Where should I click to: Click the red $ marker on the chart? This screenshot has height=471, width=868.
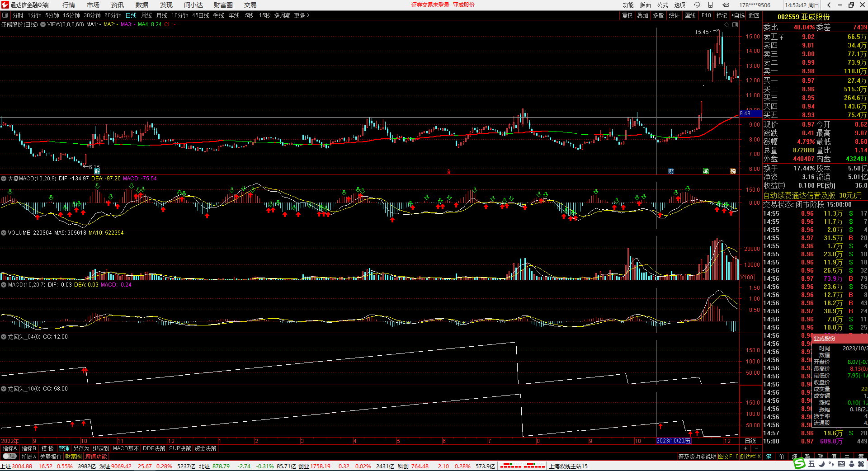pos(449,172)
